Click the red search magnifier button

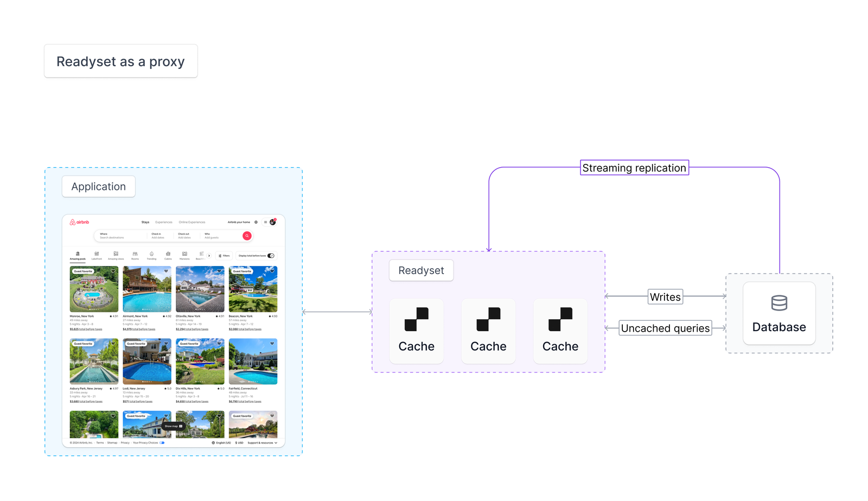coord(247,236)
